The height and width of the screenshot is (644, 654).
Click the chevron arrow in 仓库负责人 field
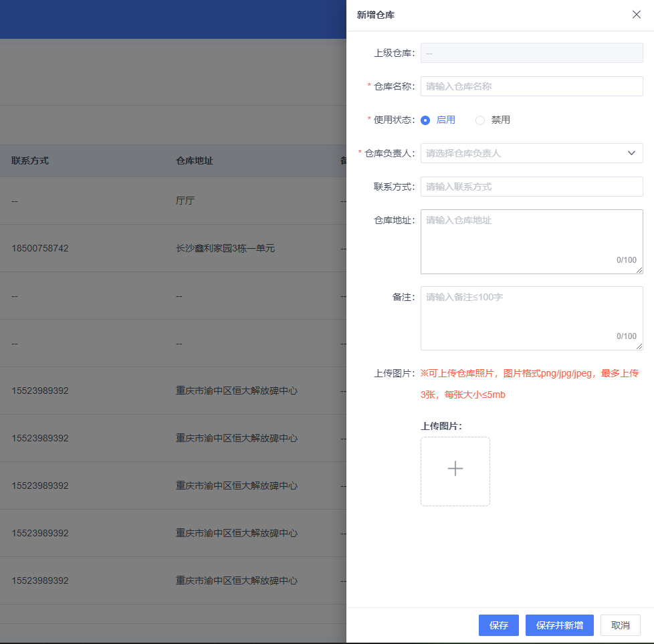(631, 153)
